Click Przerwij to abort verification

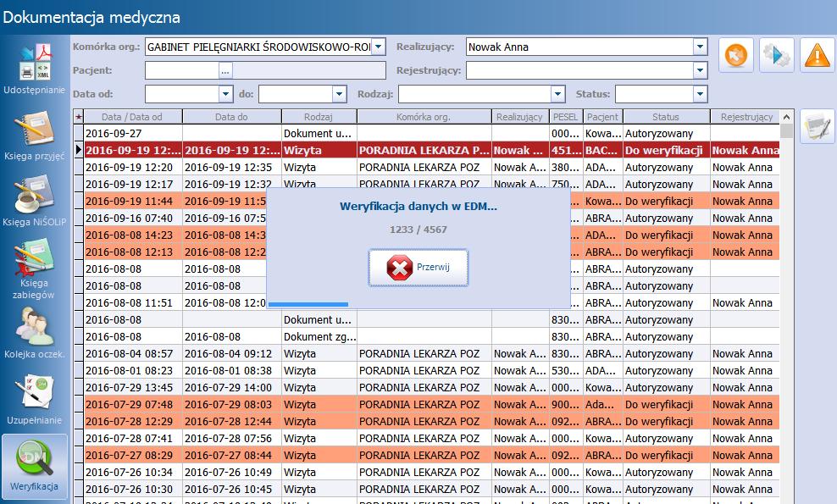(418, 268)
